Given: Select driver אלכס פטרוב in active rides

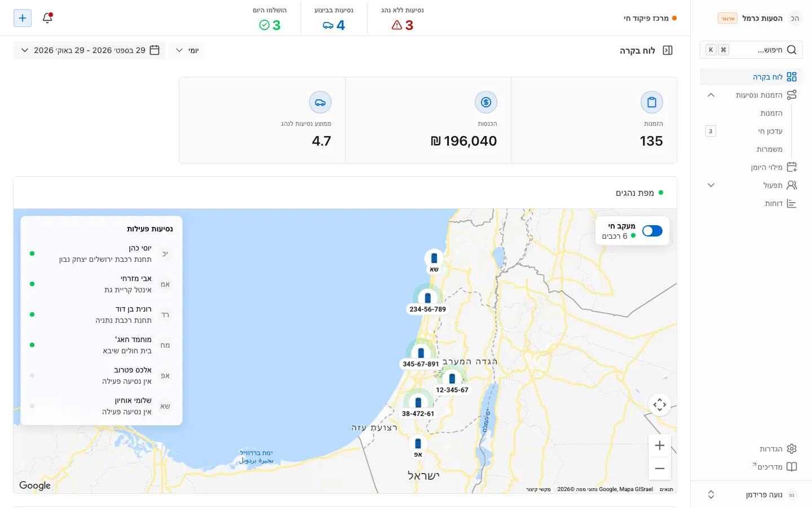Looking at the screenshot, I should pyautogui.click(x=101, y=375).
